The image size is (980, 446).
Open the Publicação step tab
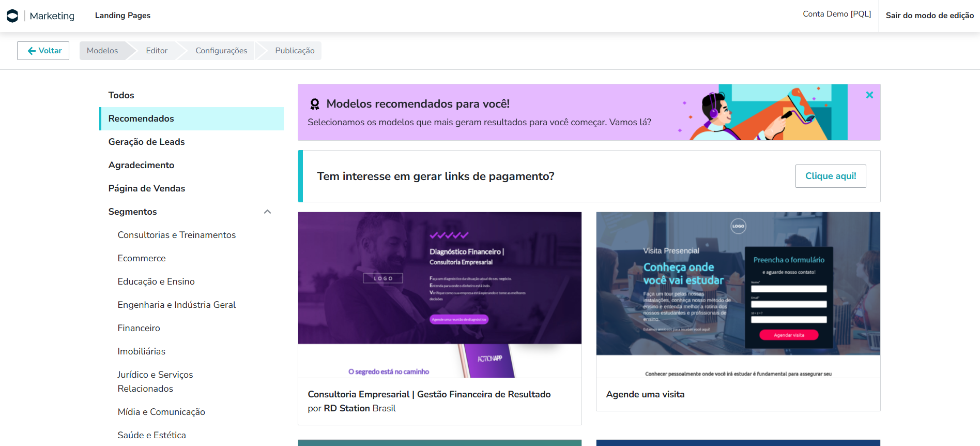point(295,51)
